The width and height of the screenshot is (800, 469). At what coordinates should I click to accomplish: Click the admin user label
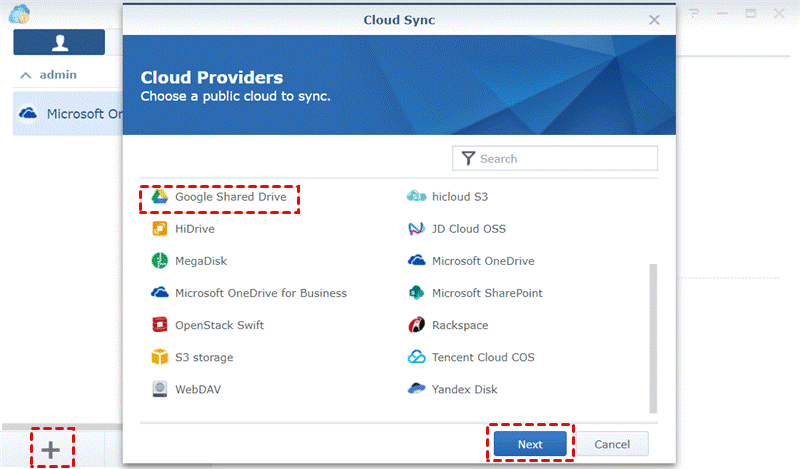click(x=58, y=75)
